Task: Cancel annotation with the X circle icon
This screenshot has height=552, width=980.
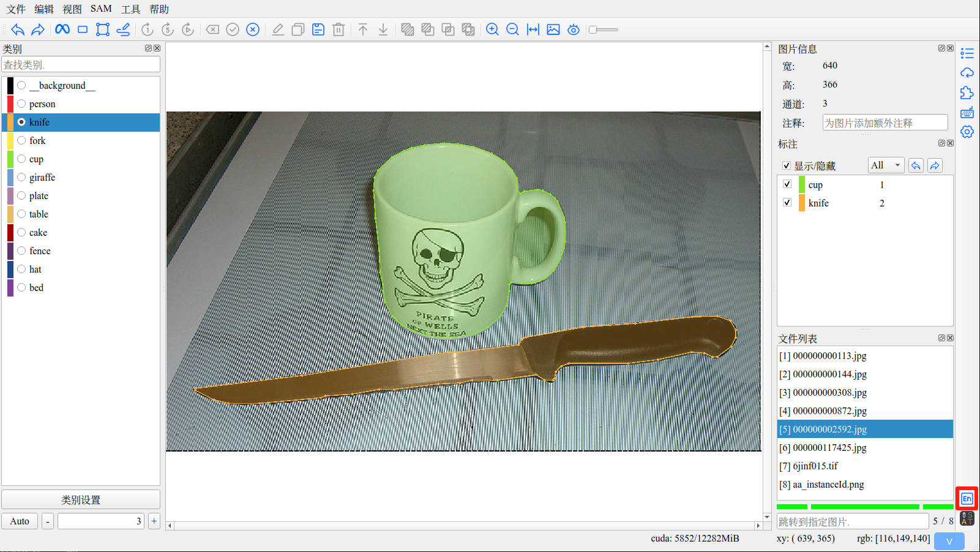Action: (253, 29)
